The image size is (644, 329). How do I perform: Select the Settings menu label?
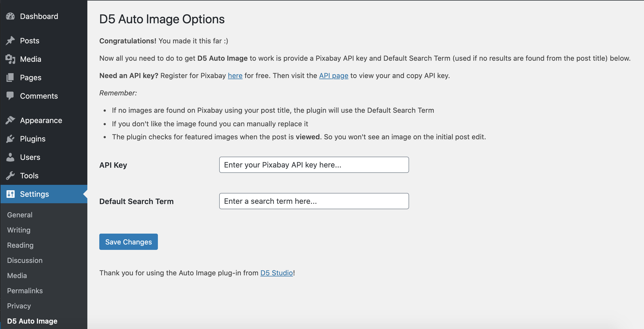point(34,194)
